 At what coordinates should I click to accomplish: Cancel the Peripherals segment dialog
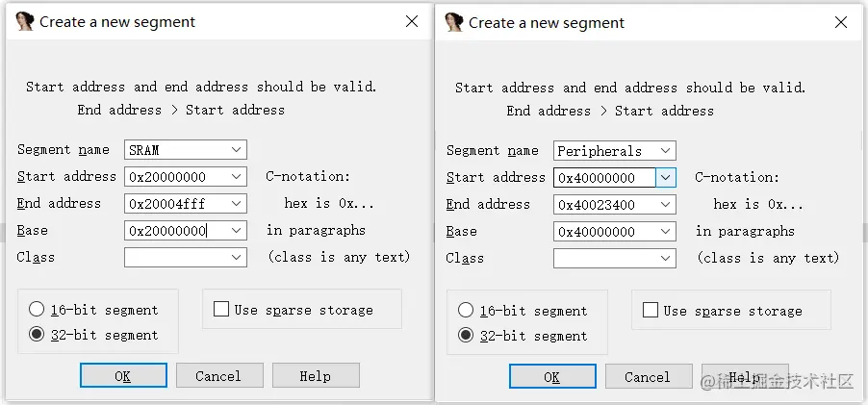pos(649,377)
